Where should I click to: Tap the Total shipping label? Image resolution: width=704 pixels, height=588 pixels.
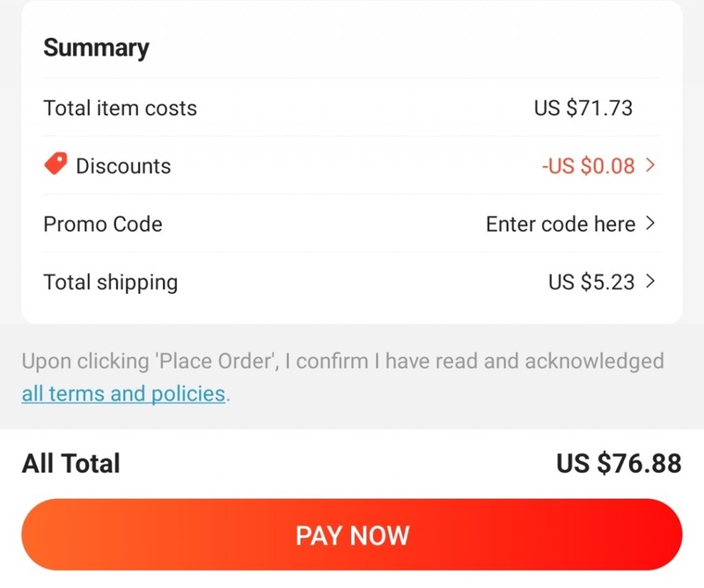[110, 282]
